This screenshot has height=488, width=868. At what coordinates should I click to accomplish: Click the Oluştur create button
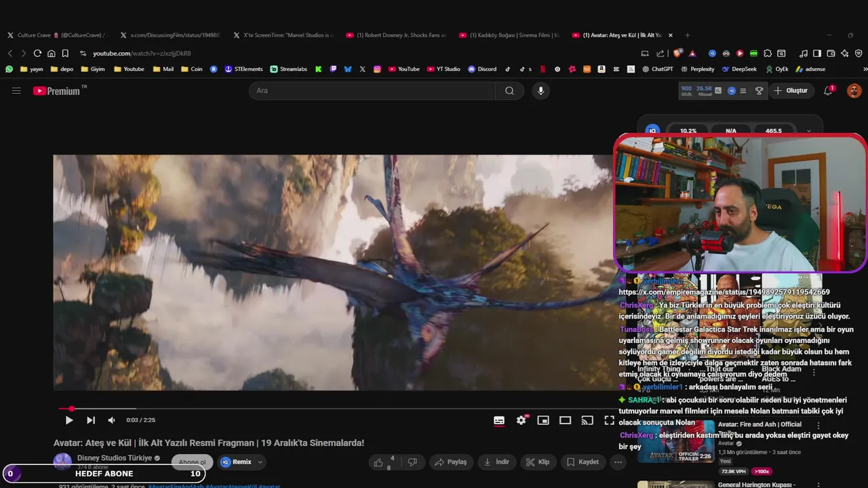(x=791, y=90)
